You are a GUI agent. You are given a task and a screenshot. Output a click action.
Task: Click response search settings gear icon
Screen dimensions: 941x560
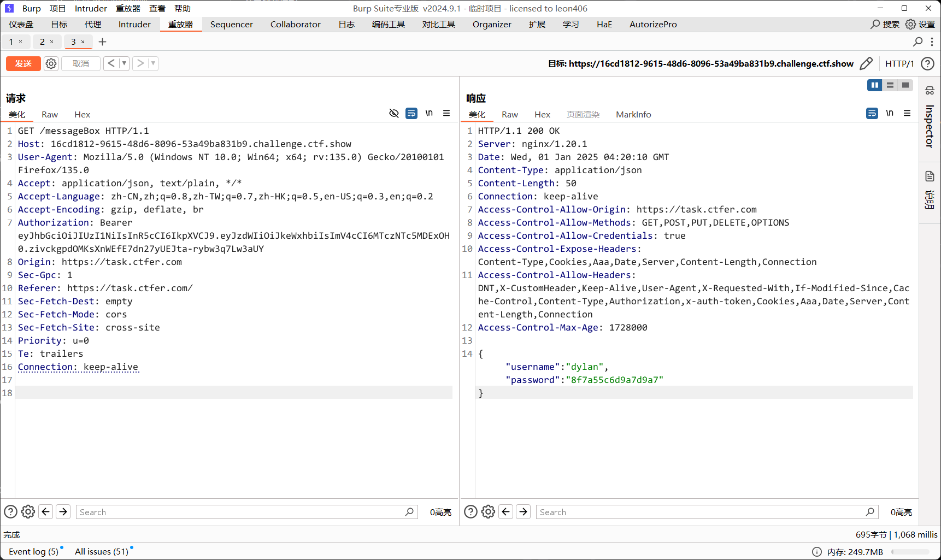point(488,512)
